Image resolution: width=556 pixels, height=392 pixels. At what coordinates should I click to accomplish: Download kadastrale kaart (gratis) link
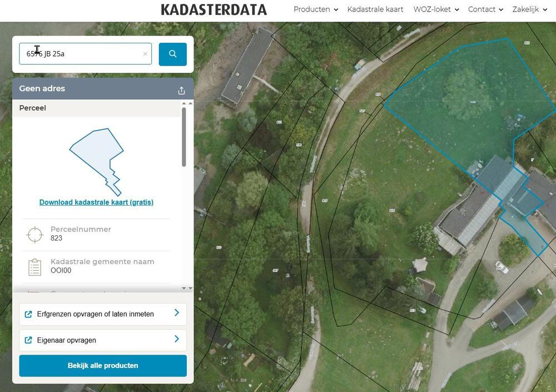click(96, 202)
